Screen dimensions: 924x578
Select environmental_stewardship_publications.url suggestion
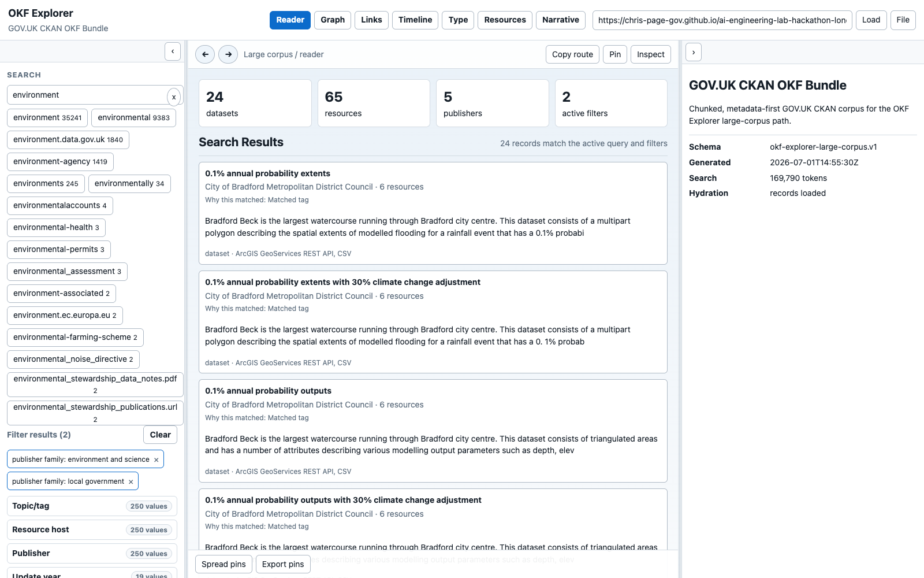[x=95, y=413]
